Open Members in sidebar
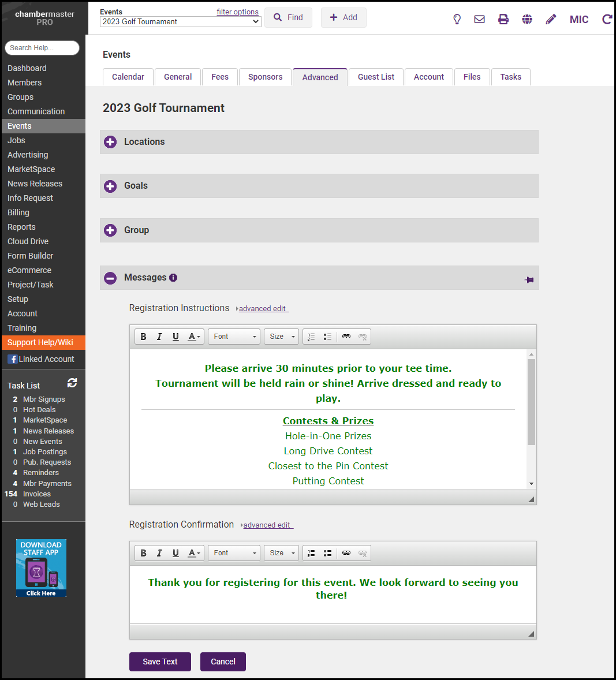616x680 pixels. tap(24, 83)
